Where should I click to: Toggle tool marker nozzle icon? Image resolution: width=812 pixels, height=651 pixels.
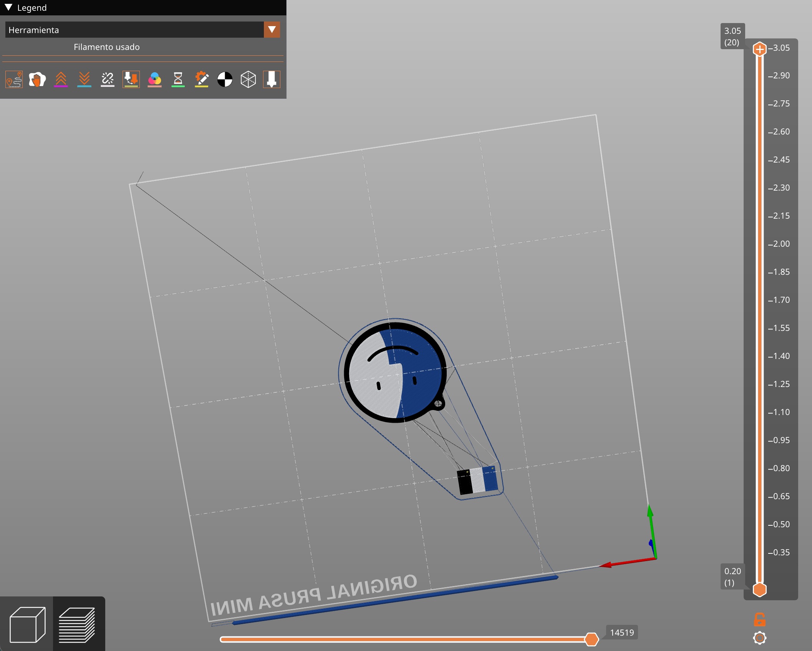(x=272, y=80)
